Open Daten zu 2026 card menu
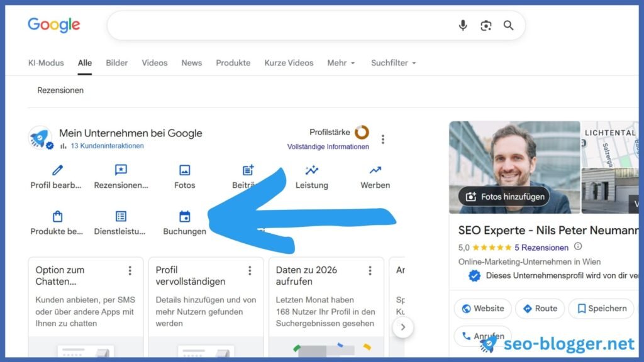This screenshot has width=644, height=362. pyautogui.click(x=370, y=270)
